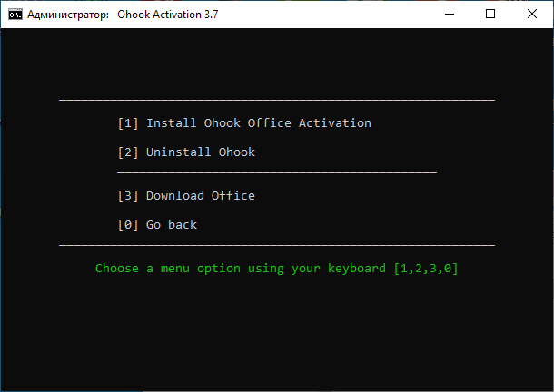Click the green 'Choose a menu option' prompt
554x392 pixels.
[x=241, y=269]
